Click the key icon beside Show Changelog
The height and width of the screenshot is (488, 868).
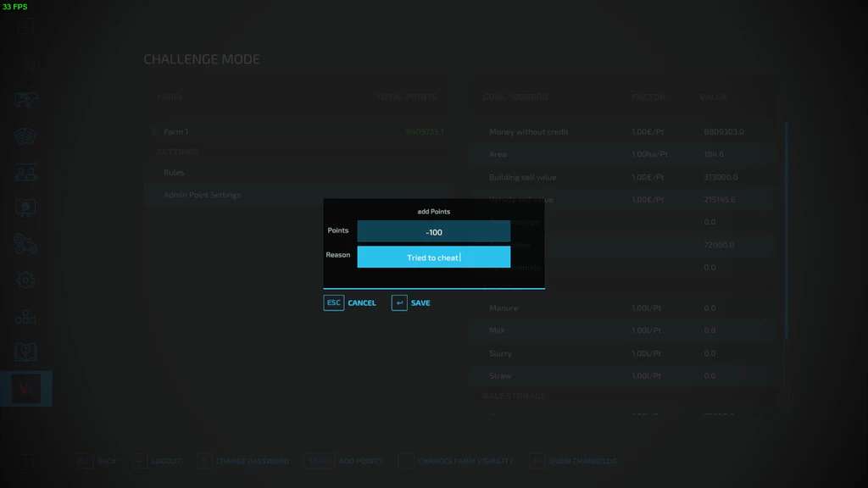coord(537,461)
